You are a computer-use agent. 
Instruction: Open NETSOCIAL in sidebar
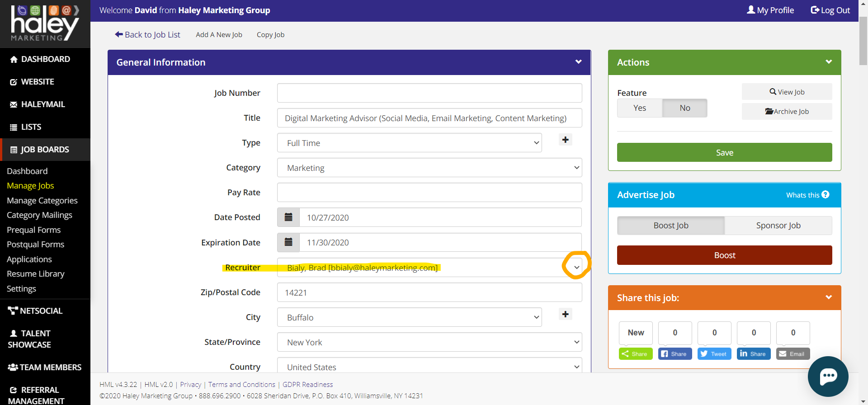pyautogui.click(x=45, y=311)
